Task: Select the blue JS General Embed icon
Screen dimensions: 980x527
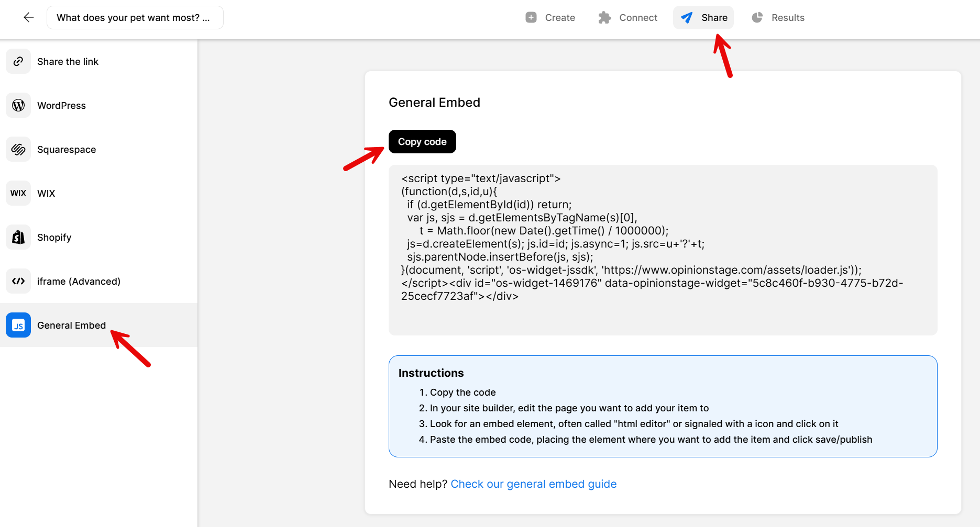Action: pyautogui.click(x=18, y=325)
